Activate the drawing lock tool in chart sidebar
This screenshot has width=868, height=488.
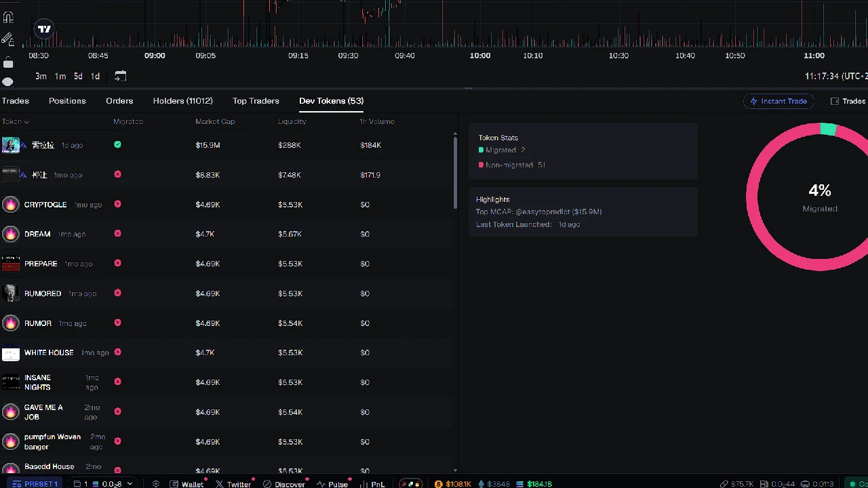coord(8,39)
